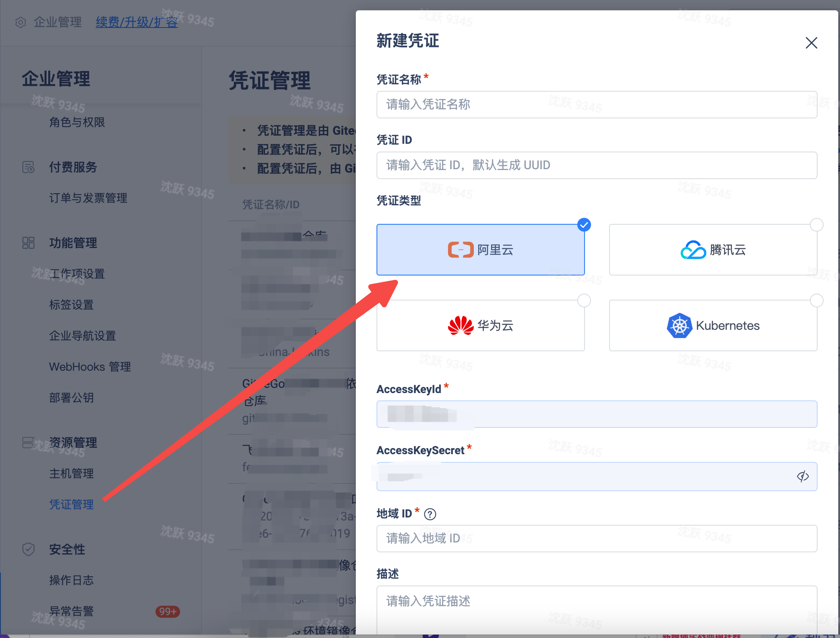Click the 企业管理 gear icon
Viewport: 840px width, 638px height.
(x=21, y=22)
